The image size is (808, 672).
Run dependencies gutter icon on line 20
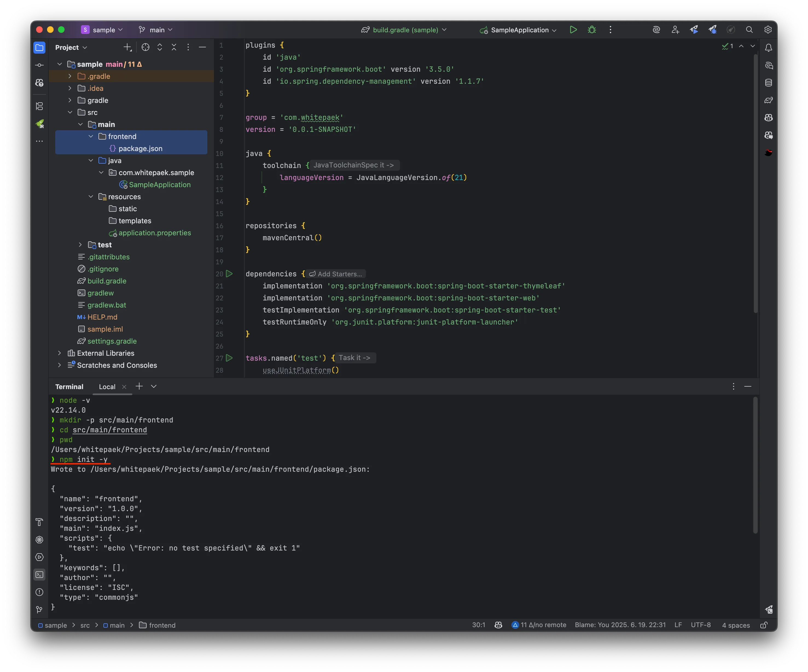coord(229,274)
